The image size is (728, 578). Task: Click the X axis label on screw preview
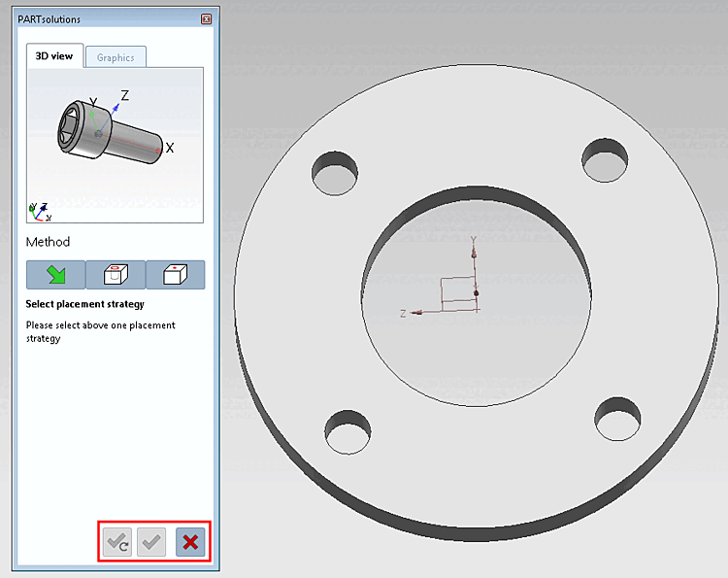170,149
